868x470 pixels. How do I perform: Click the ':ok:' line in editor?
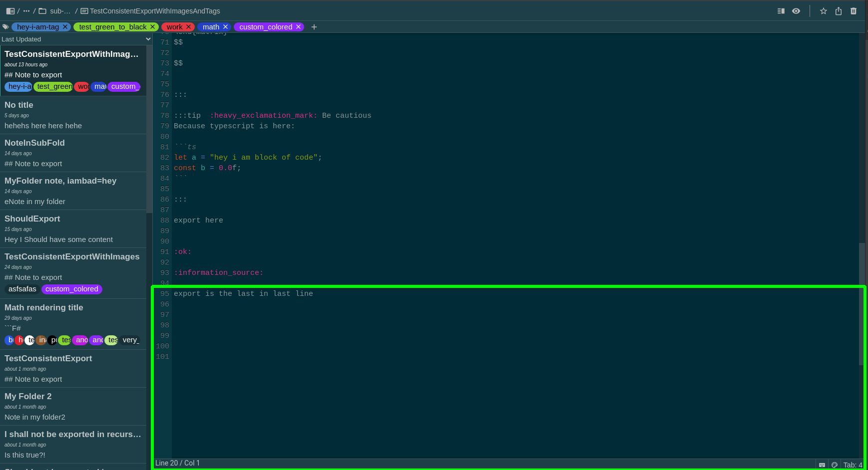(x=183, y=251)
